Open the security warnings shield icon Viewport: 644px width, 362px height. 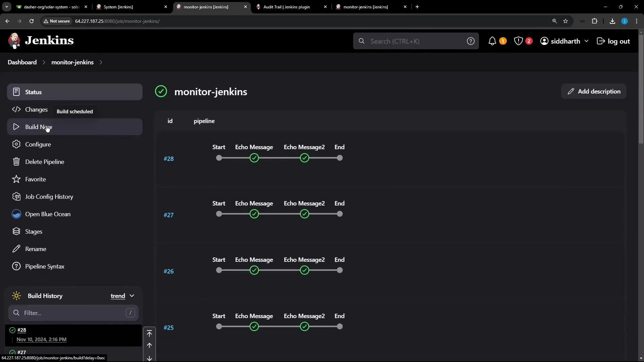coord(519,41)
